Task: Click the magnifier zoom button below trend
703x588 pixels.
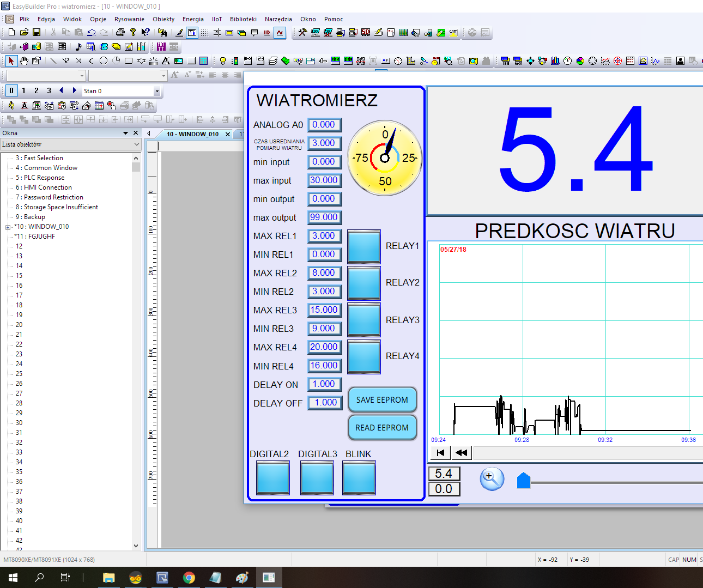Action: tap(492, 478)
